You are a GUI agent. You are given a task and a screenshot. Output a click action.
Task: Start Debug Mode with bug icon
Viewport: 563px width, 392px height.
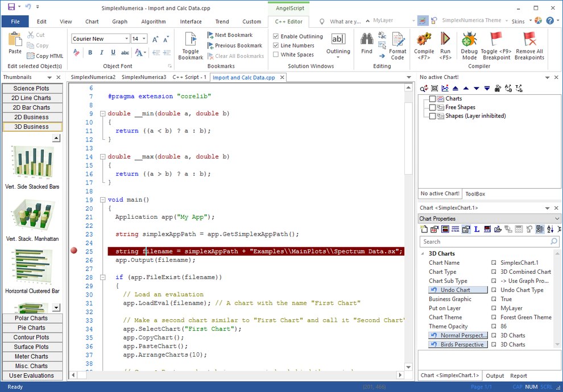(x=469, y=39)
